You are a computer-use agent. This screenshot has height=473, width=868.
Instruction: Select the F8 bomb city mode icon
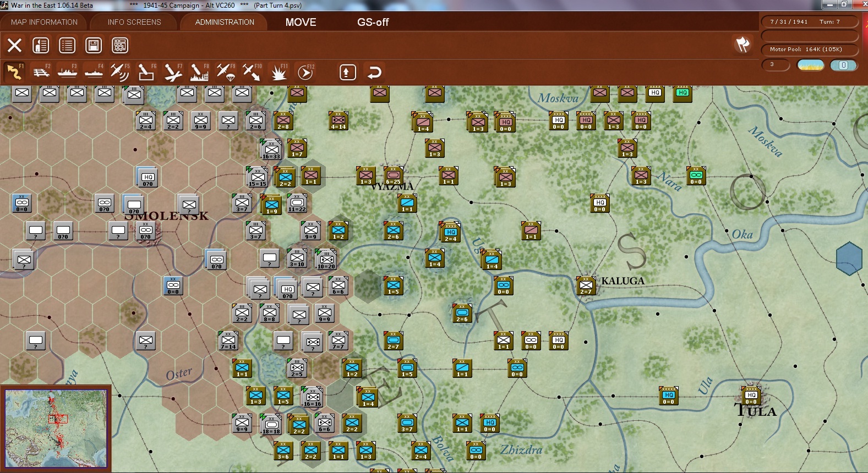pos(199,72)
